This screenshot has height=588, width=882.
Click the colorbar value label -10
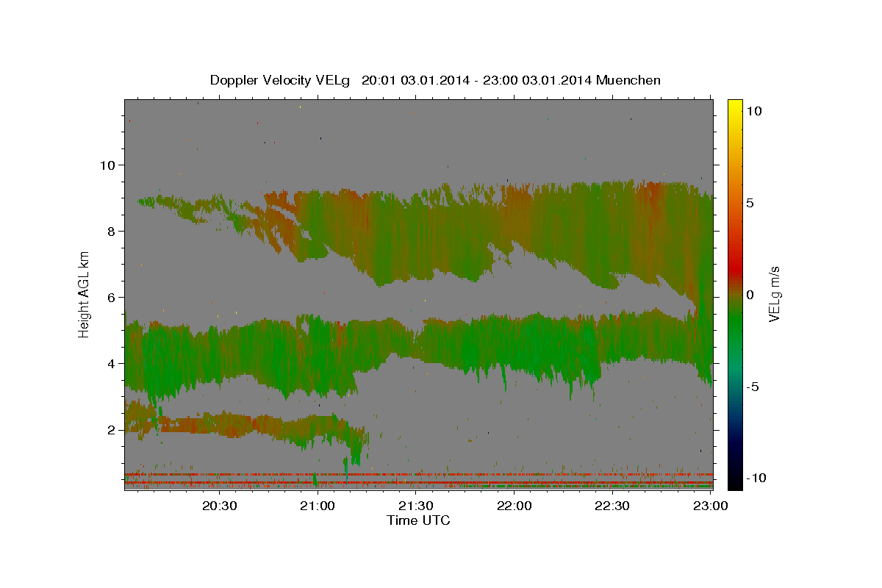(756, 478)
